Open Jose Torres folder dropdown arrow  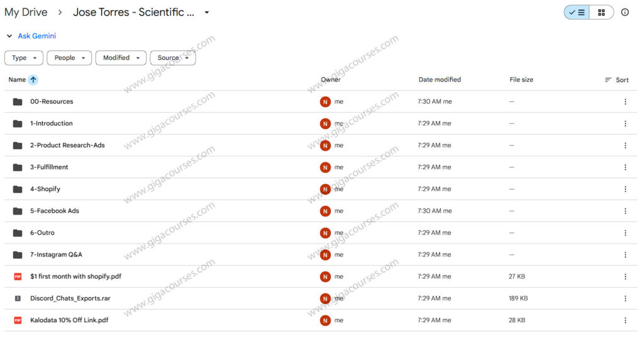pos(206,13)
